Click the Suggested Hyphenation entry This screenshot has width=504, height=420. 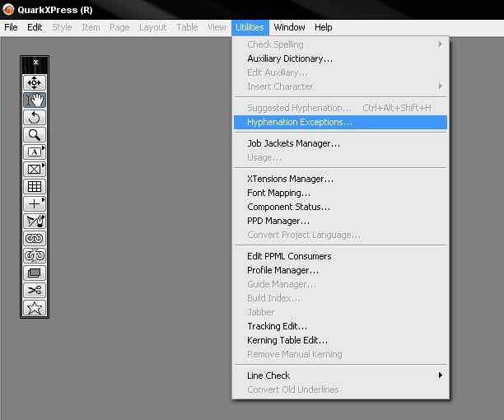click(340, 108)
